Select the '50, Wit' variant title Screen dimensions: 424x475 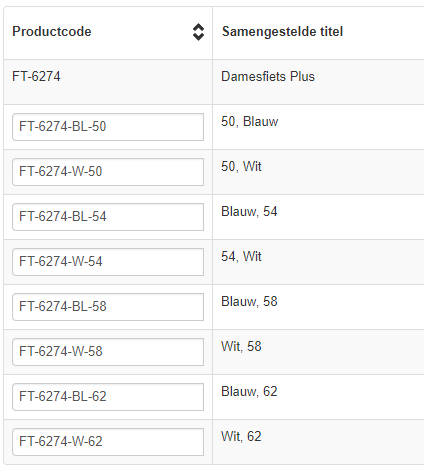[x=241, y=166]
